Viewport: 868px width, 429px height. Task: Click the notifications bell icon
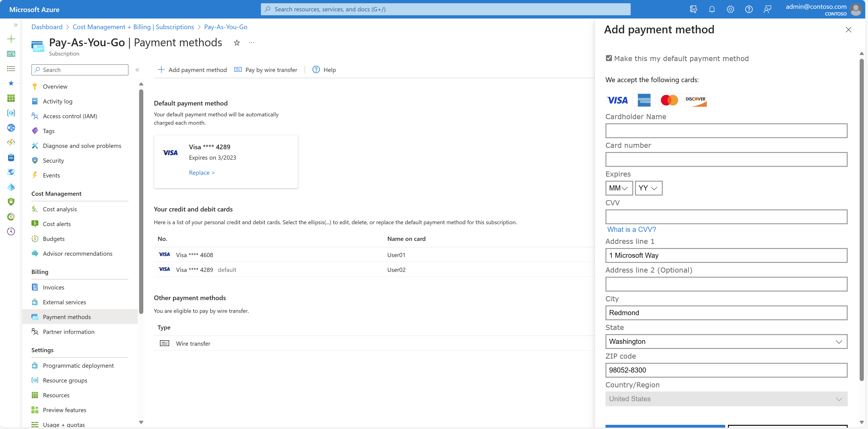[712, 9]
